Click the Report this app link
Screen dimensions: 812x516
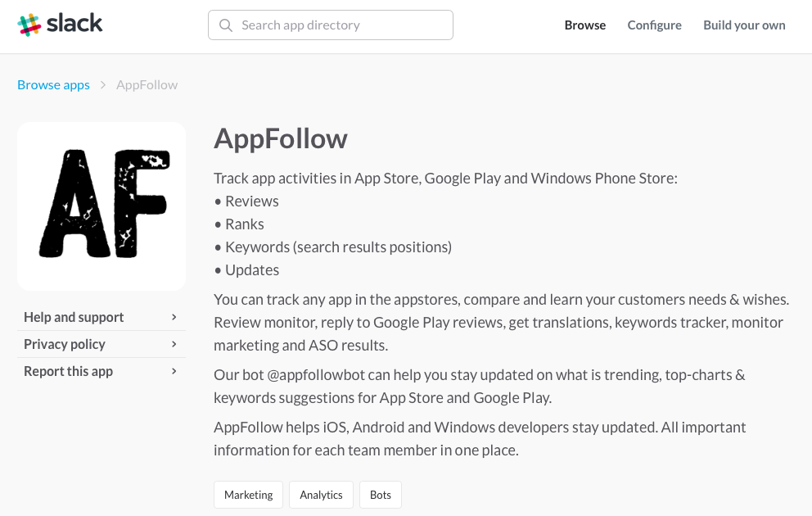pyautogui.click(x=69, y=372)
